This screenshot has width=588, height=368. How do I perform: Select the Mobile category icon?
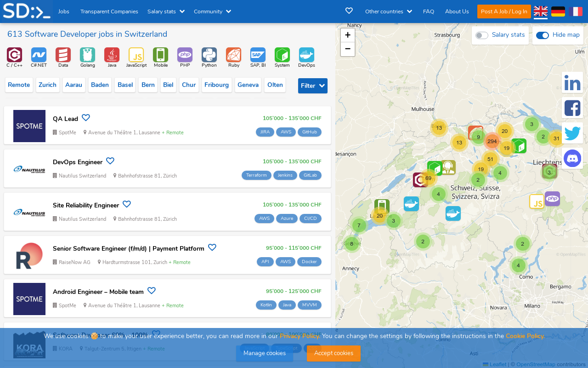pyautogui.click(x=161, y=55)
